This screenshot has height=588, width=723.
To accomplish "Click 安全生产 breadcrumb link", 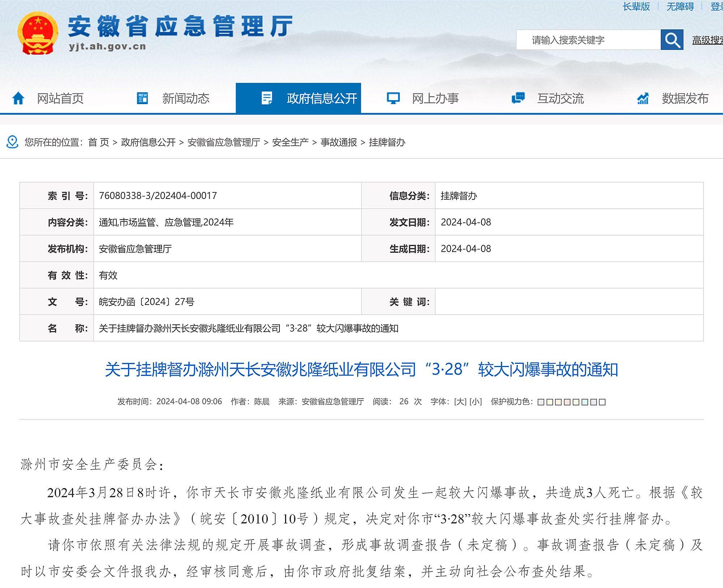I will [290, 142].
